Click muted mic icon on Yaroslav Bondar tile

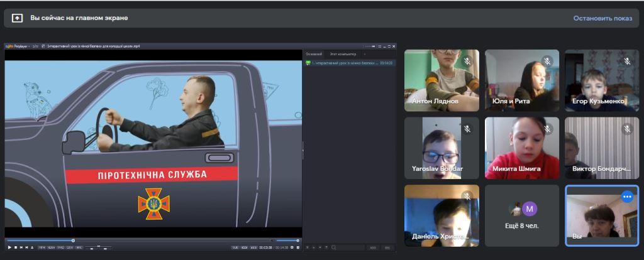pos(467,129)
